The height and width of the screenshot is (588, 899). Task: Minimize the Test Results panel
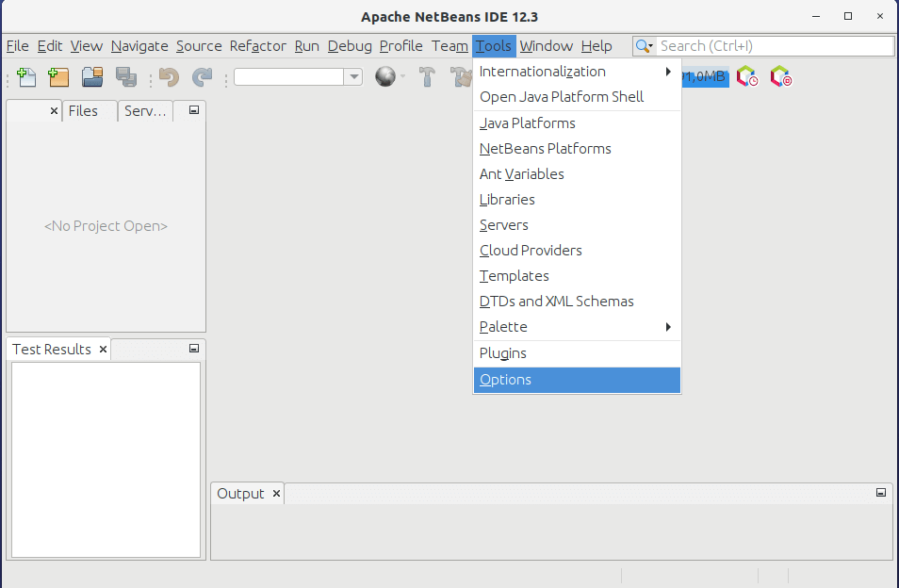(194, 349)
